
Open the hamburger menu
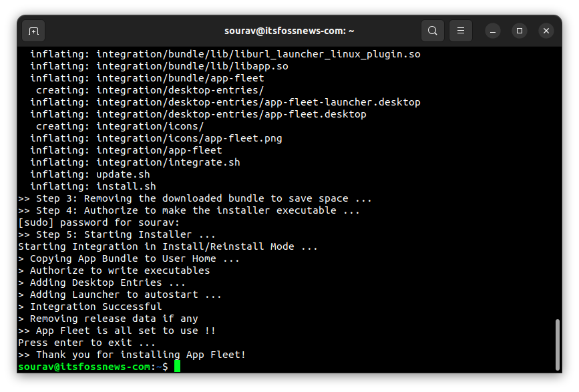459,31
